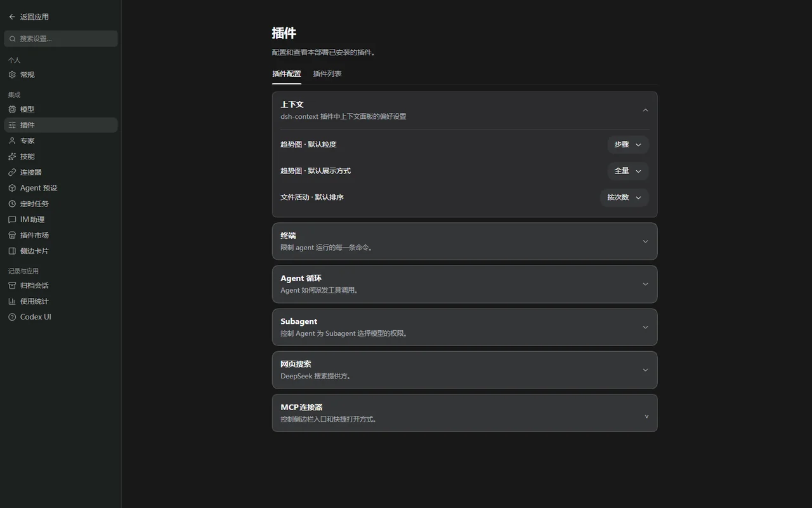Open the 全量 dropdown for 默认展示方式

pyautogui.click(x=628, y=171)
